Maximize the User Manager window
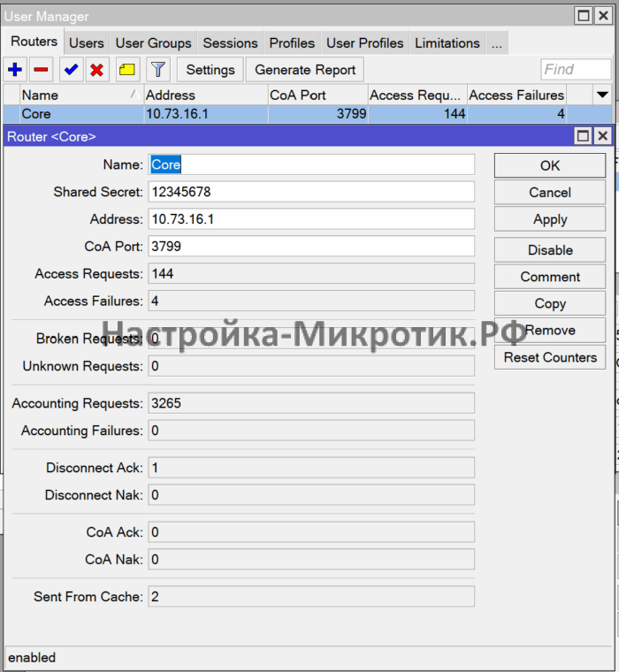 point(584,16)
